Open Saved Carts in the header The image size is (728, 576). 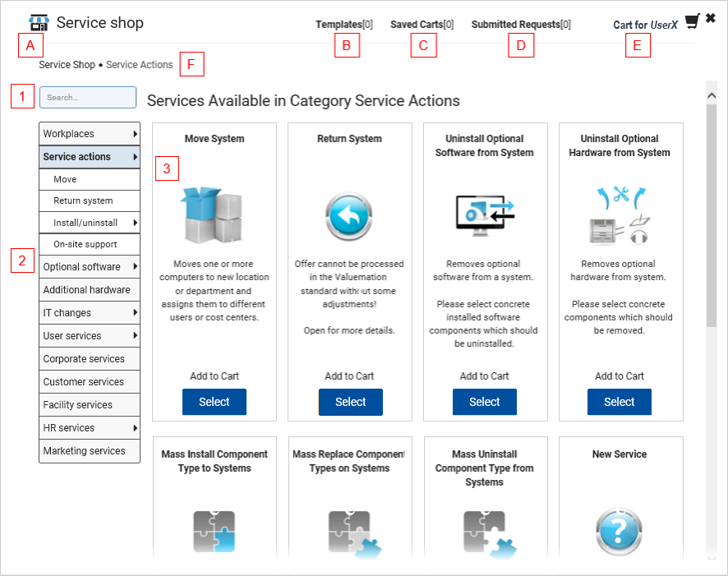pos(422,25)
